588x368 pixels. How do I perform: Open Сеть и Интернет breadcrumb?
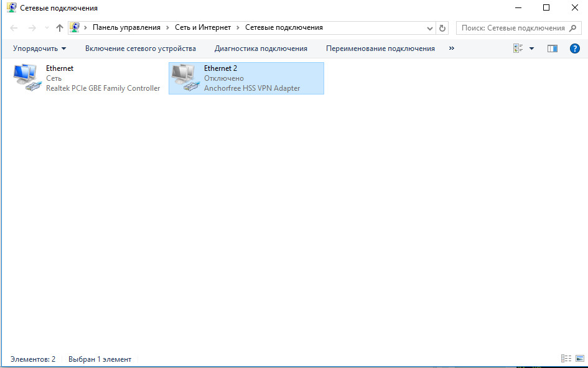[x=203, y=27]
